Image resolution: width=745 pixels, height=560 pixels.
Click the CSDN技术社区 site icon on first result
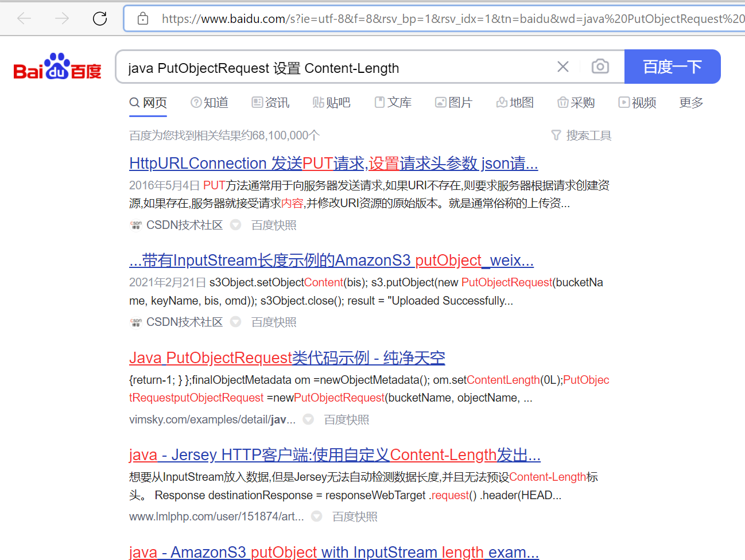(136, 225)
